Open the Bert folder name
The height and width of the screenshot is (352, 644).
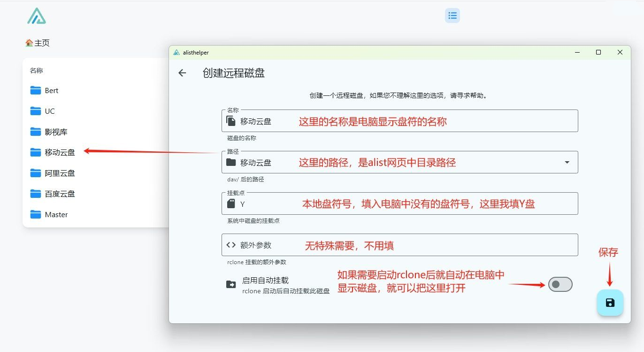click(x=52, y=91)
